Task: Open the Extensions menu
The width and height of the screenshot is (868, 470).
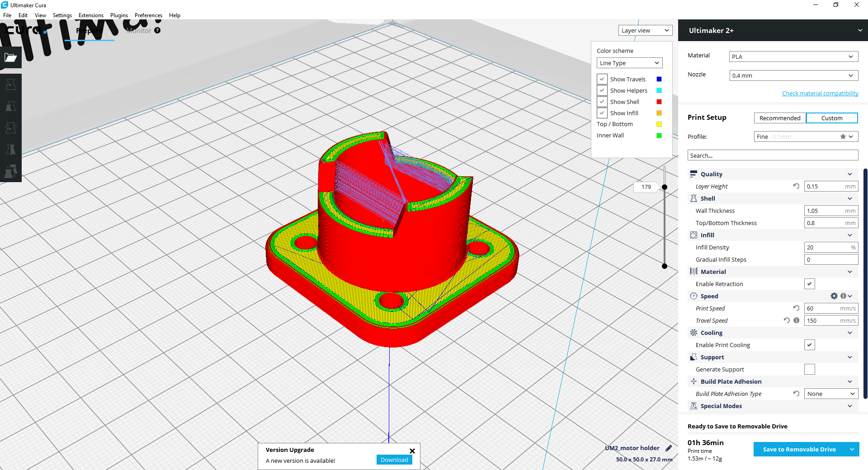Action: tap(91, 15)
